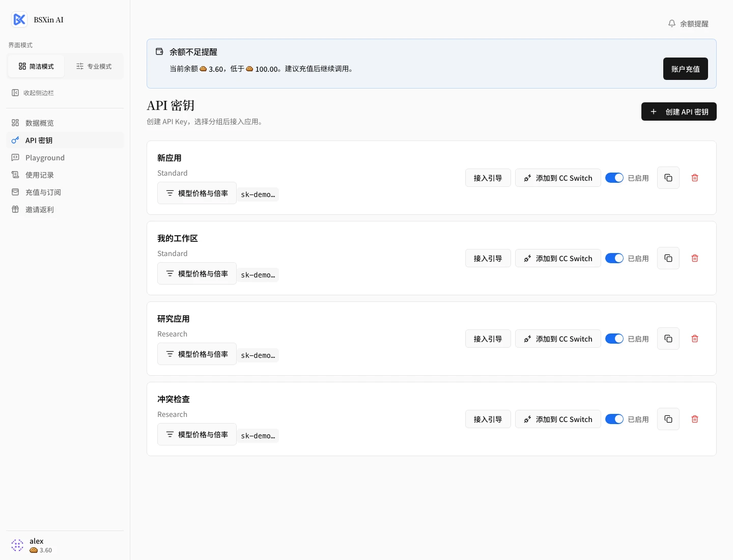Click 添加到 CC Switch for 研究应用

[x=558, y=339]
